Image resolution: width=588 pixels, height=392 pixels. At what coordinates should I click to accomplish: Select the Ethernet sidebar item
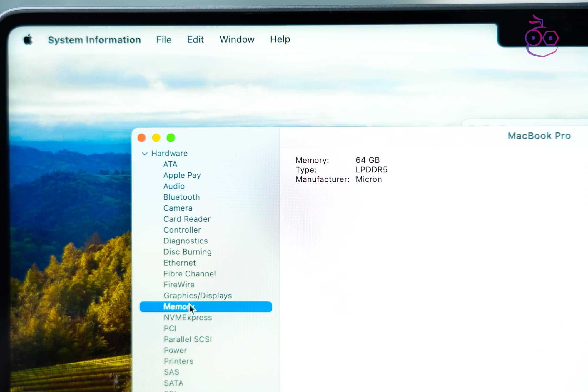(x=179, y=263)
